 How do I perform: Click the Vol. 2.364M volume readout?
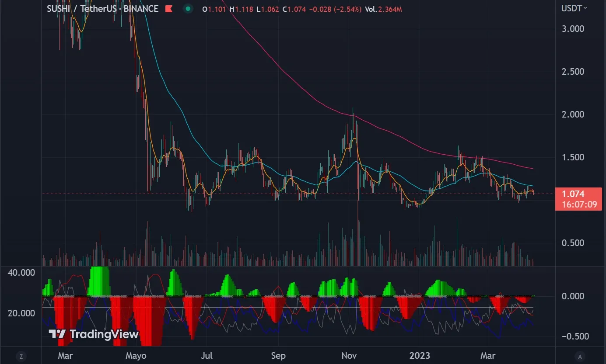pos(384,9)
